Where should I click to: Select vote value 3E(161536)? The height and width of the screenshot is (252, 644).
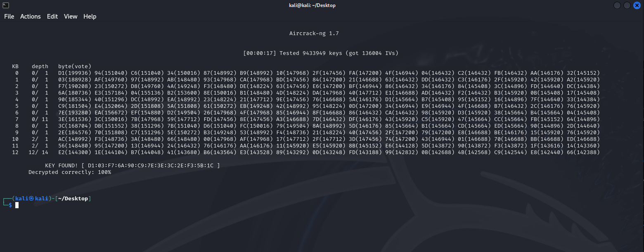[x=75, y=119]
